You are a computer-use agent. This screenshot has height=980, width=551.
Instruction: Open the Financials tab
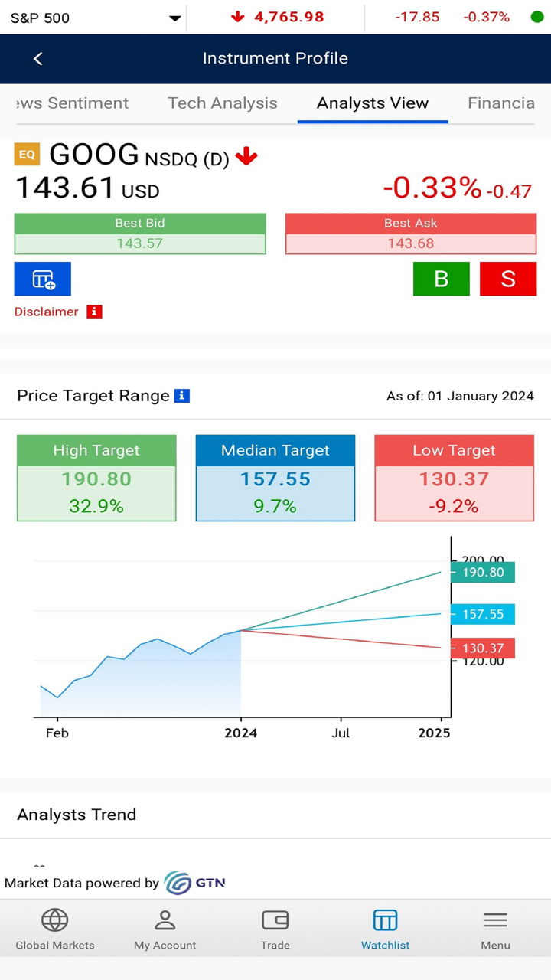coord(501,103)
